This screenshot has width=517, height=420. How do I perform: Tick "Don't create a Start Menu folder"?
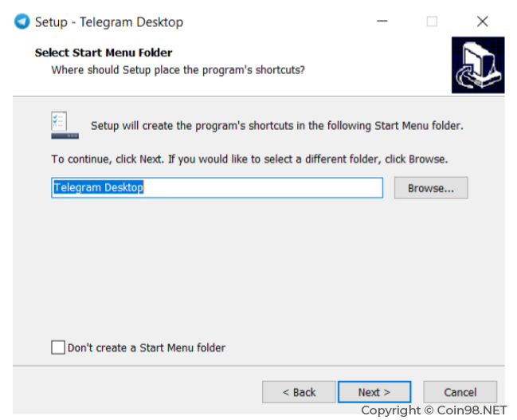tap(58, 347)
